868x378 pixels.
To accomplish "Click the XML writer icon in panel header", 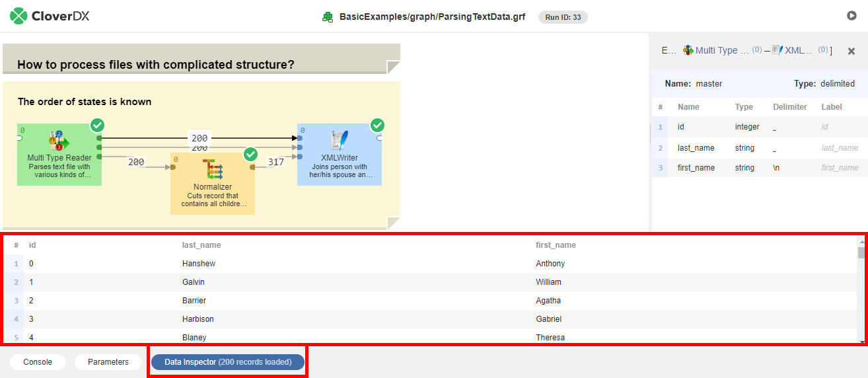I will (778, 50).
